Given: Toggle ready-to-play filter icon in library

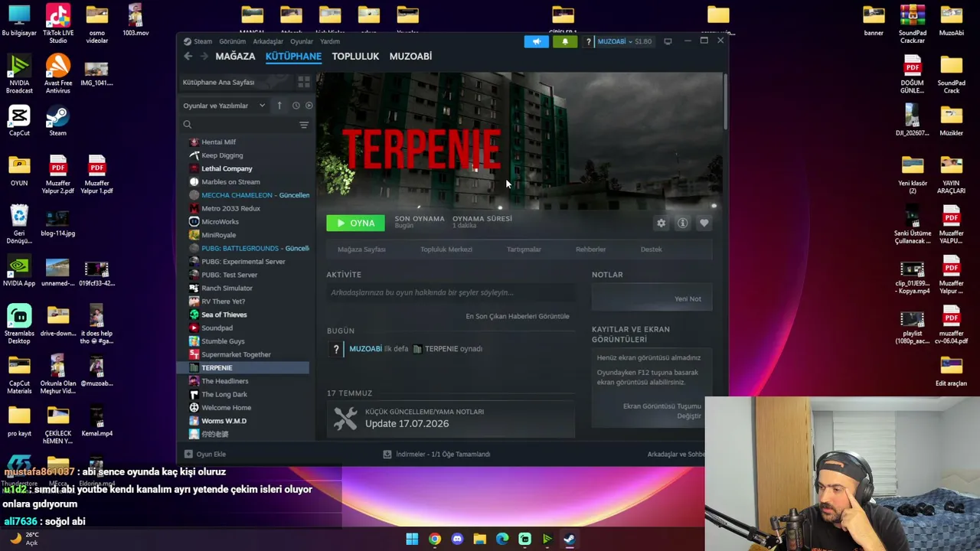Looking at the screenshot, I should (x=309, y=106).
